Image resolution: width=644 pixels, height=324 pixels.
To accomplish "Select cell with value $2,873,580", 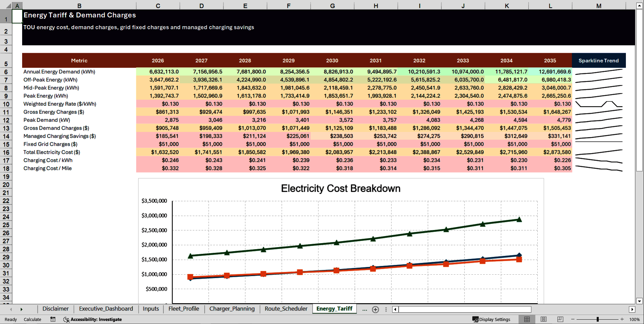I will [550, 152].
